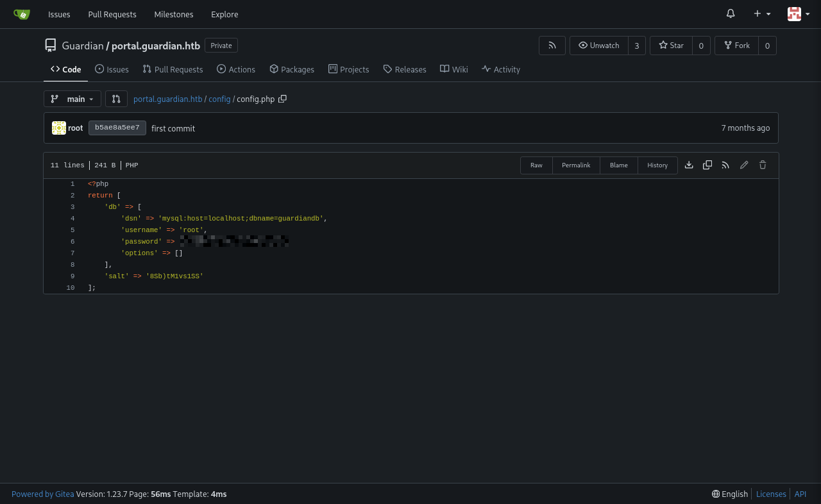Open the notifications bell
Viewport: 821px width, 504px height.
point(730,13)
